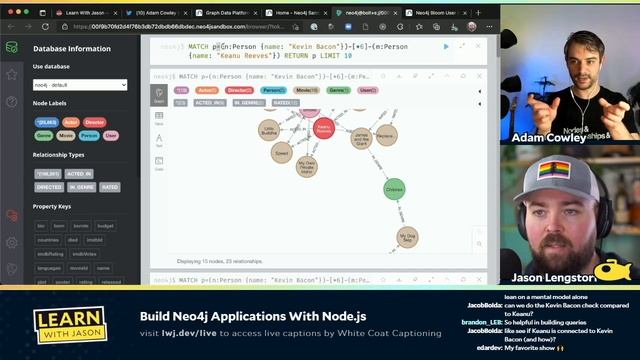
Task: Switch to Neo4j Bloom User tab
Action: tap(436, 13)
